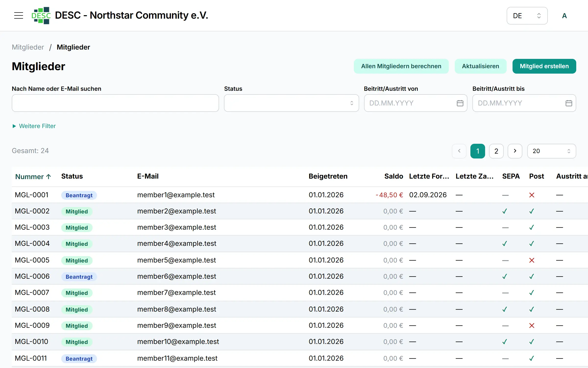Screen dimensions: 588x368
Task: Open the user avatar A menu
Action: pos(564,16)
